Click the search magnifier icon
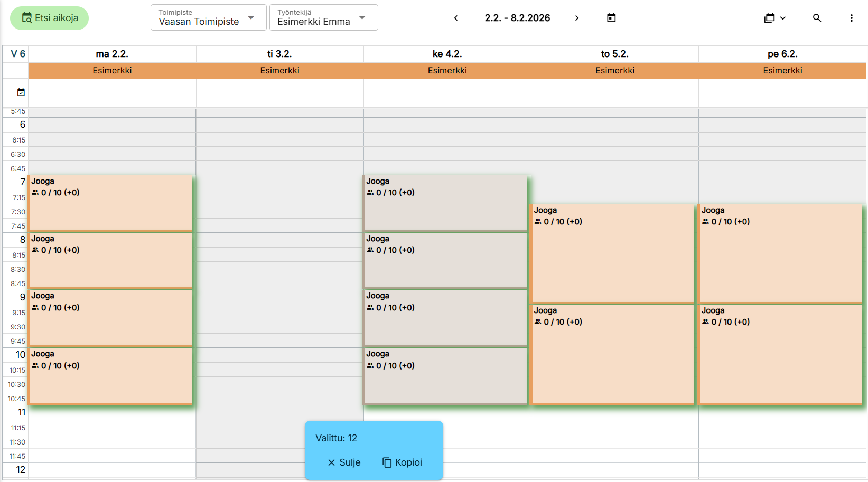The image size is (868, 482). tap(817, 18)
